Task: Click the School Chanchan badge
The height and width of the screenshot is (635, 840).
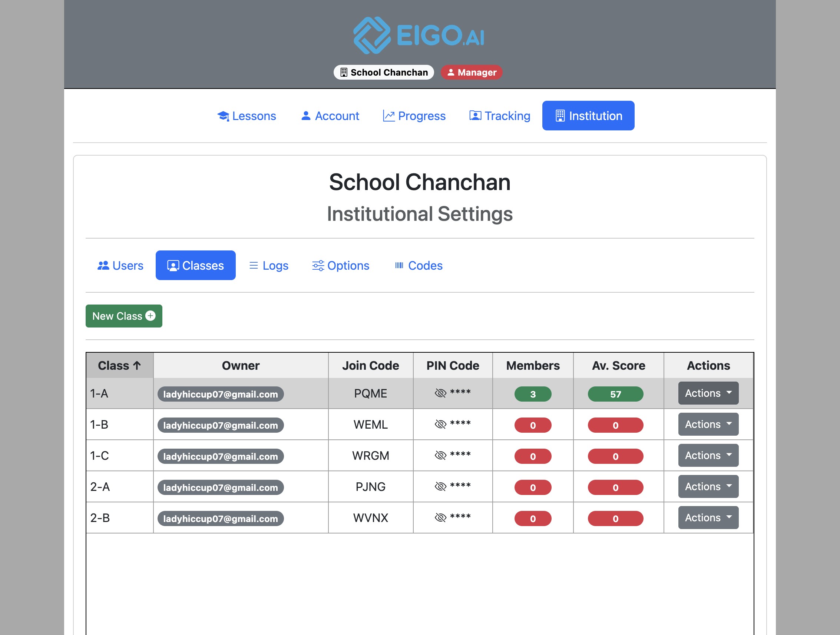Action: pyautogui.click(x=384, y=72)
